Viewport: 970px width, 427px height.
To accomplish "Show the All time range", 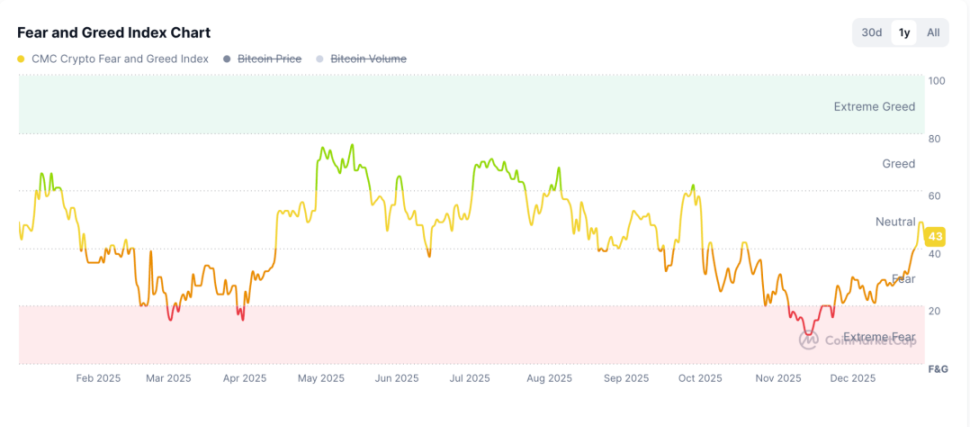I will pos(933,32).
